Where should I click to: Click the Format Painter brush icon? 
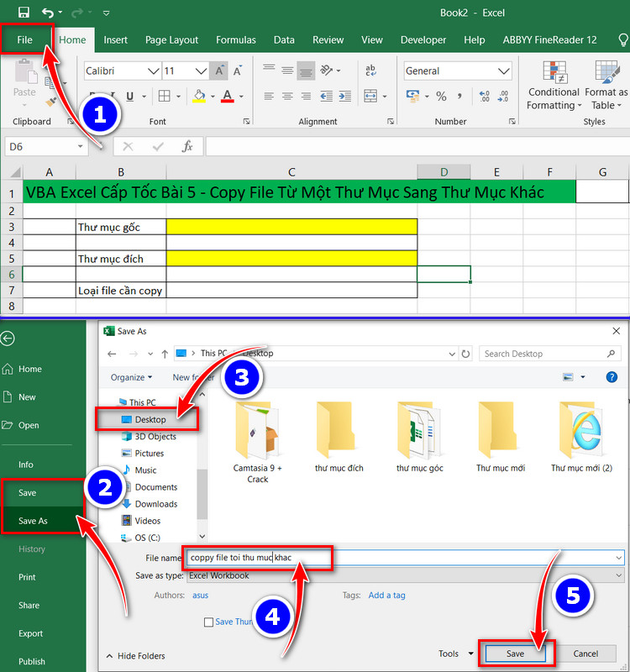[x=51, y=102]
